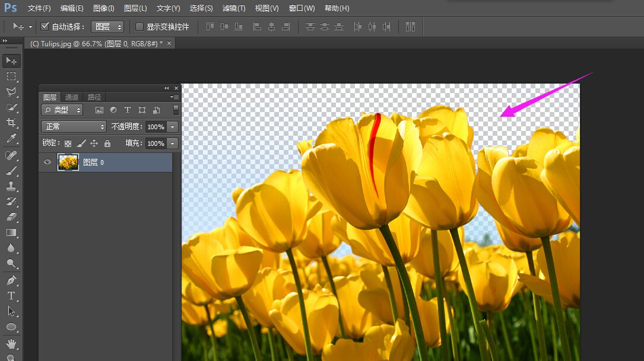
Task: Select the Quick Selection tool
Action: [11, 107]
